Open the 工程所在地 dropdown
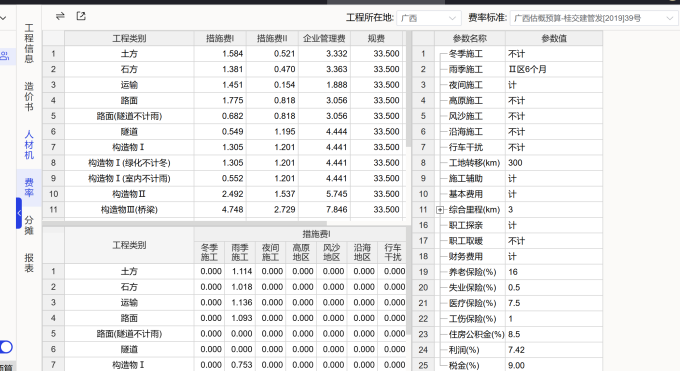This screenshot has width=680, height=371. pyautogui.click(x=428, y=18)
